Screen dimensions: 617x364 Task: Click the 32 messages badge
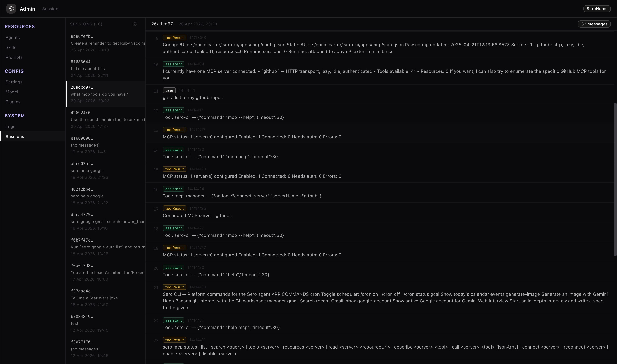[x=594, y=24]
